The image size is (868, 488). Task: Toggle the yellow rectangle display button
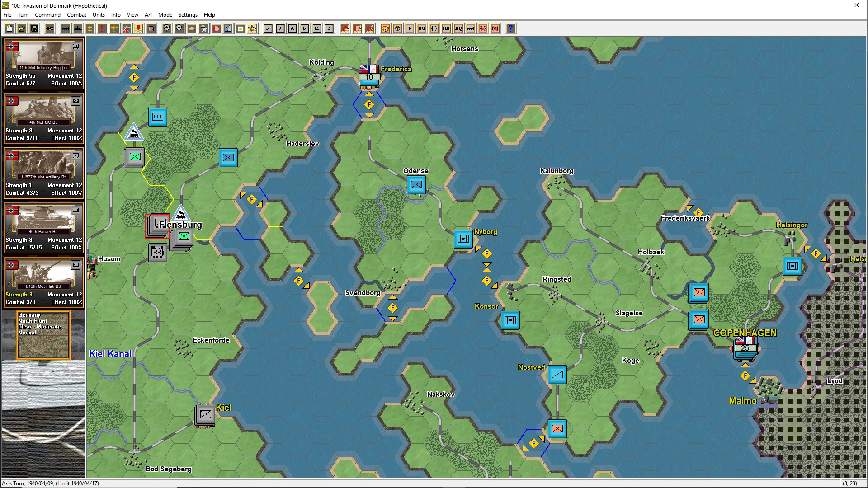coord(241,28)
